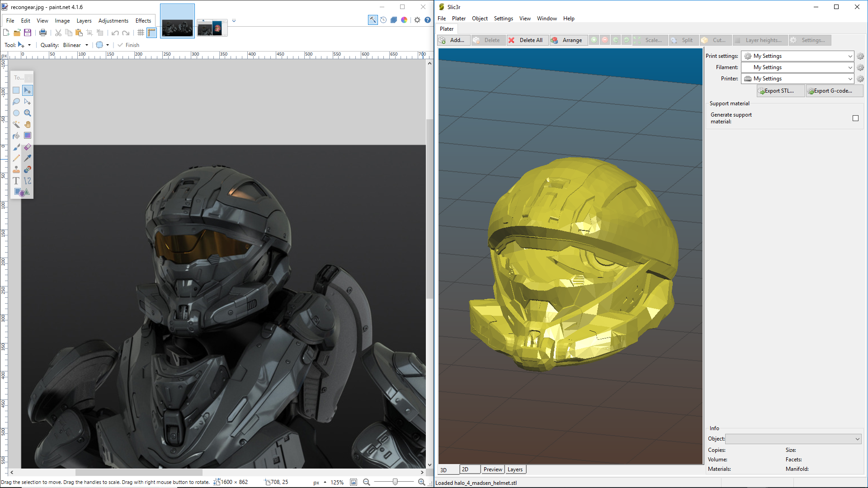Select the Color Picker eyedropper tool
The height and width of the screenshot is (488, 868).
point(28,158)
